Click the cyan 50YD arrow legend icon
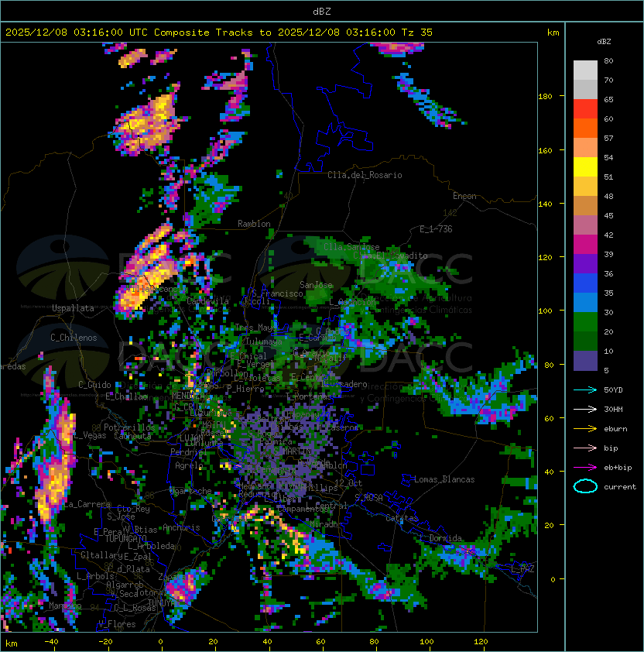This screenshot has height=652, width=644. tap(585, 389)
